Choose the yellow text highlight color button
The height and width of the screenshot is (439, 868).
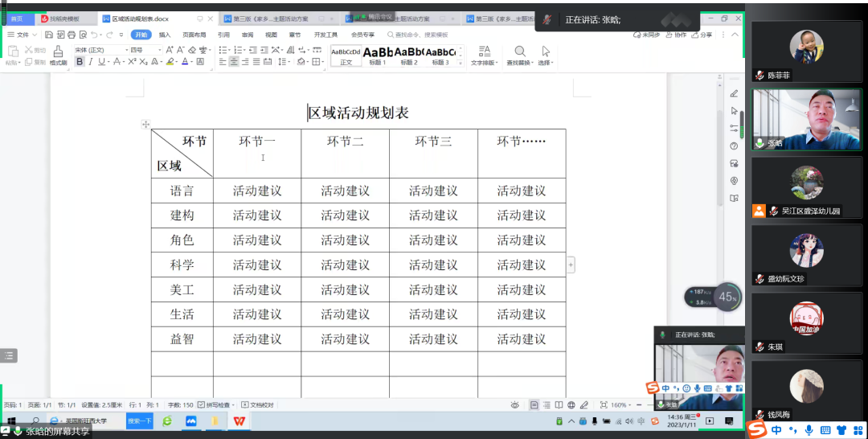tap(170, 62)
